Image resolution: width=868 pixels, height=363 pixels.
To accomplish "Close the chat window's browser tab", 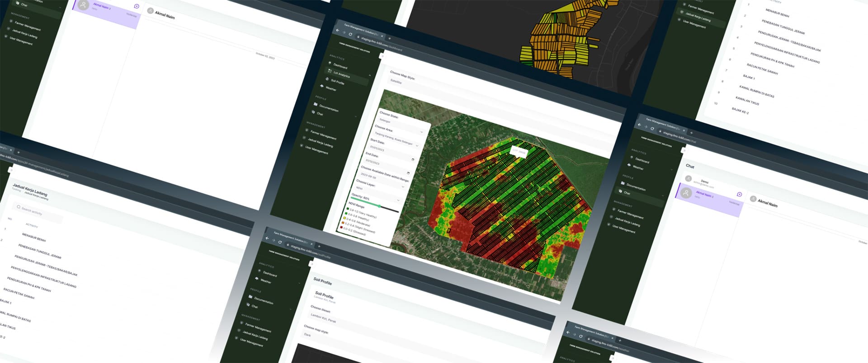I will tap(684, 130).
